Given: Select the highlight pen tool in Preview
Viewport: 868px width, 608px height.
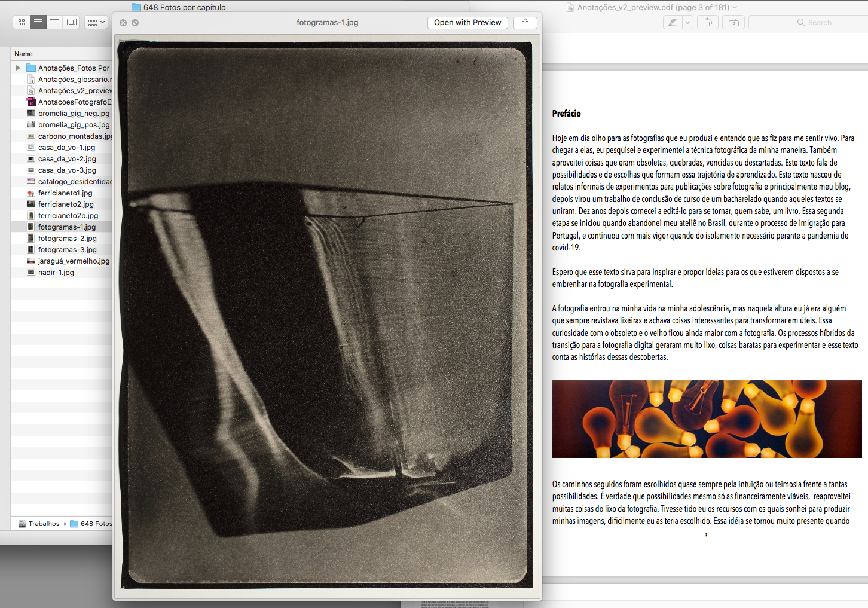Looking at the screenshot, I should pyautogui.click(x=673, y=23).
